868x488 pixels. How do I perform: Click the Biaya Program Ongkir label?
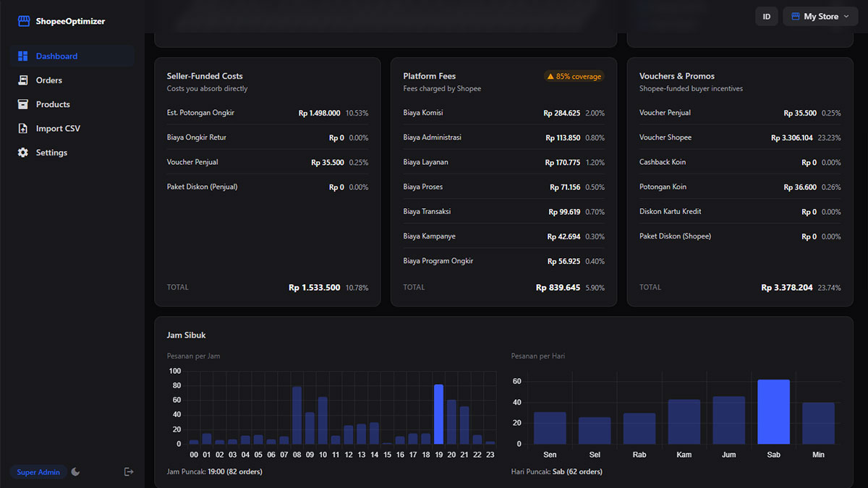[438, 261]
